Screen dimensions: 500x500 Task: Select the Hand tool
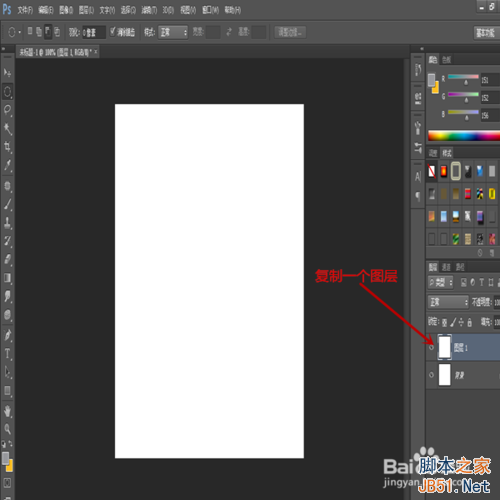(7, 411)
